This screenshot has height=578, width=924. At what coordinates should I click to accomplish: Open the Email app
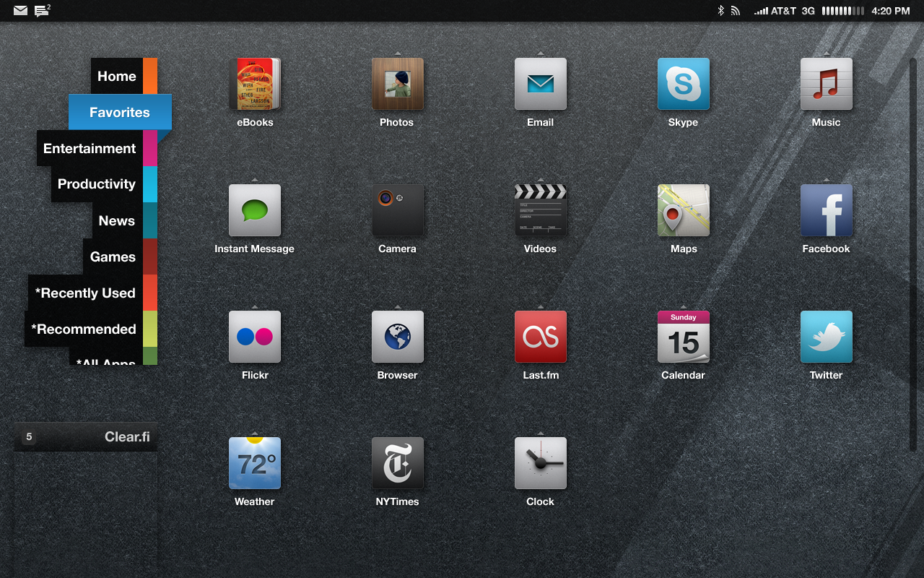pyautogui.click(x=541, y=84)
